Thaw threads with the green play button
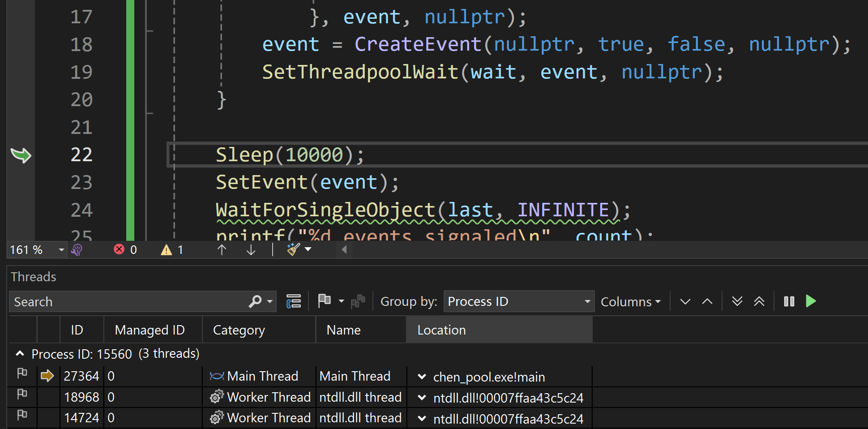The image size is (868, 429). click(x=811, y=301)
